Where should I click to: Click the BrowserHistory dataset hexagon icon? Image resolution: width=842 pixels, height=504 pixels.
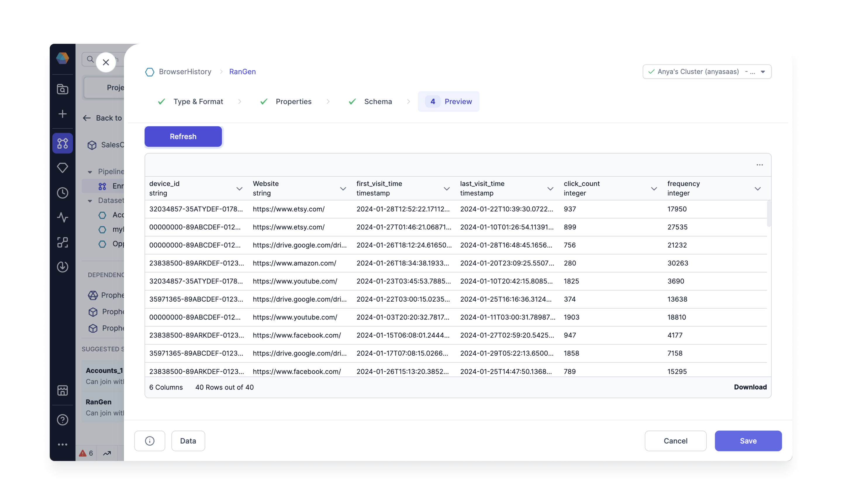(x=150, y=72)
